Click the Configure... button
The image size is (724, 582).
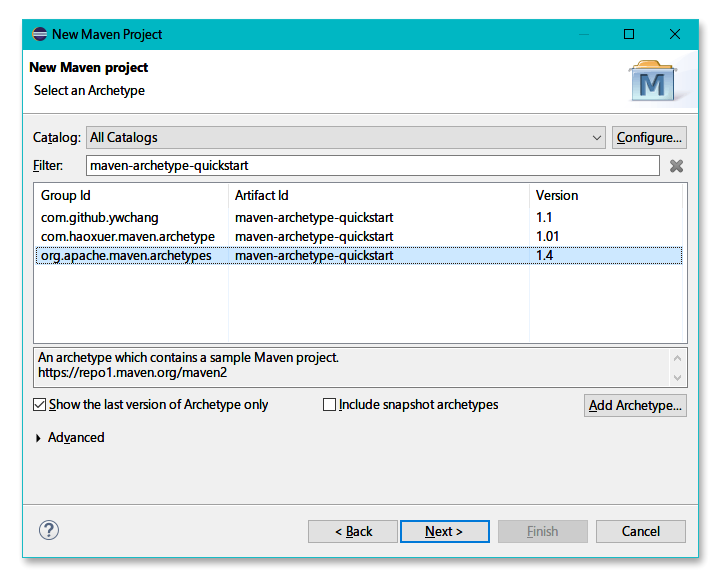[649, 138]
